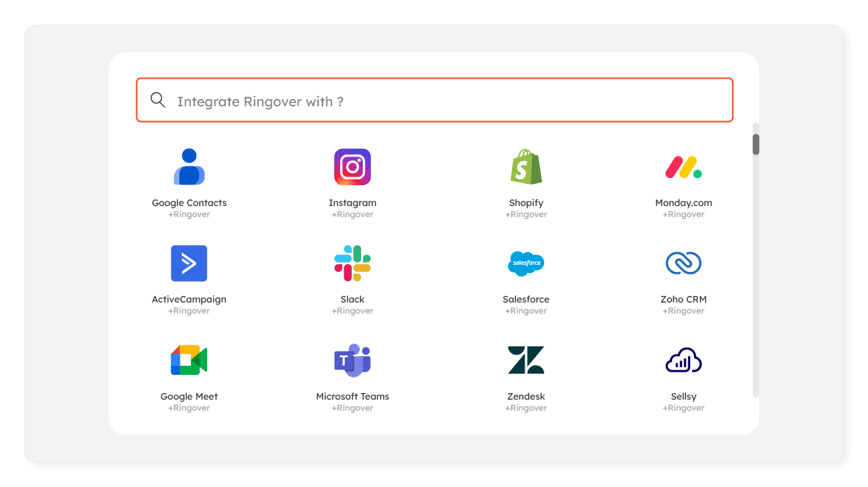This screenshot has width=868, height=487.
Task: Select the Google Contacts integration icon
Action: click(189, 166)
